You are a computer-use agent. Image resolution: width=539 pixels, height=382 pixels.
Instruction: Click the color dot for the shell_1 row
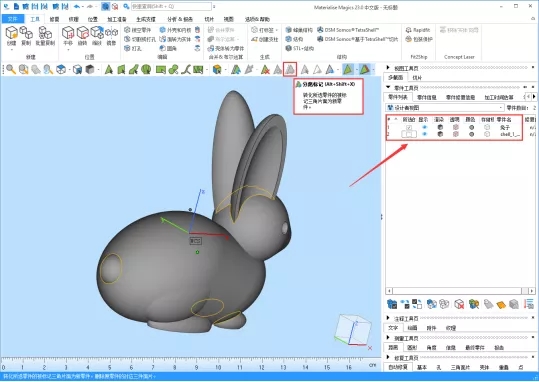click(x=472, y=134)
